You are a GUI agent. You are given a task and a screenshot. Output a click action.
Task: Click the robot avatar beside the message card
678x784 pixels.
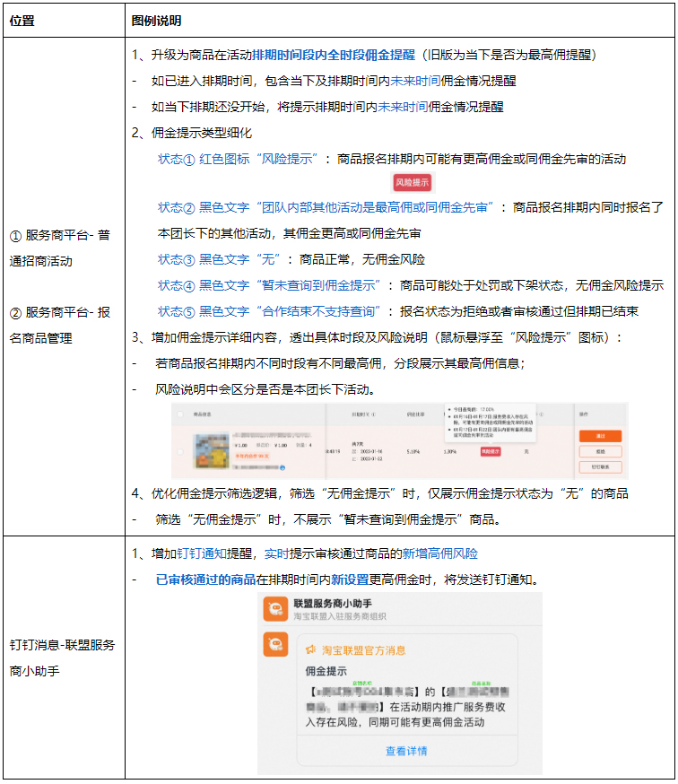click(275, 644)
